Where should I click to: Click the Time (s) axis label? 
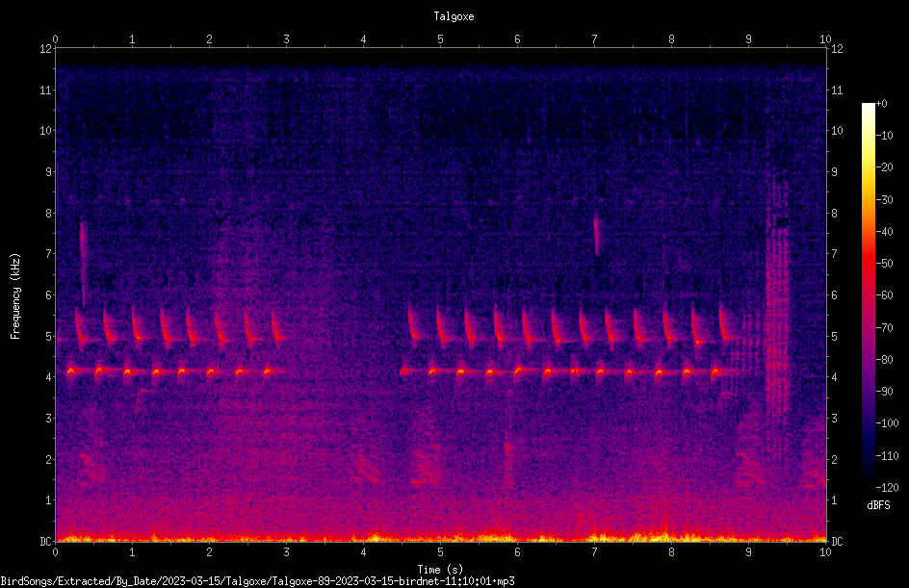point(440,570)
